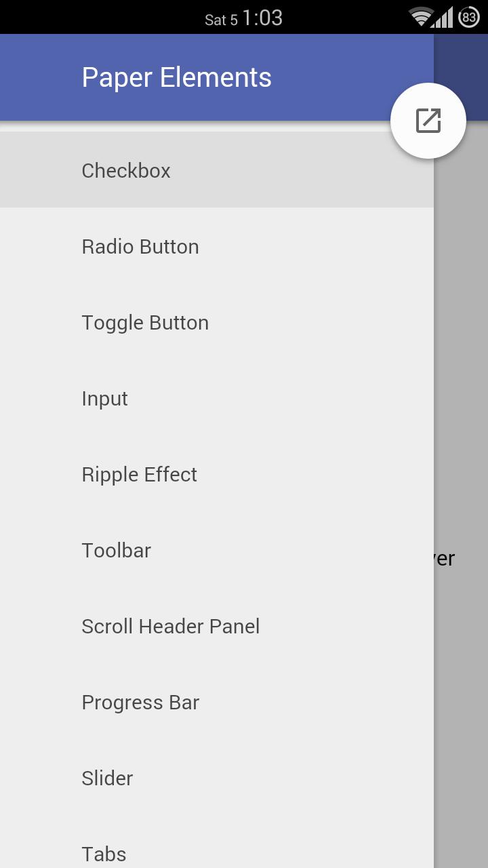Open the Ripple Effect item
The height and width of the screenshot is (868, 488).
point(140,474)
